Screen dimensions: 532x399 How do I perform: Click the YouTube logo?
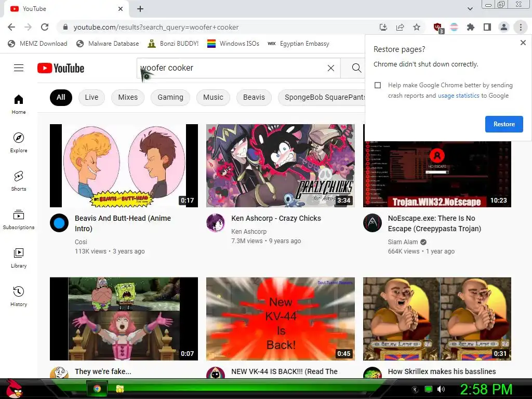[x=61, y=68]
